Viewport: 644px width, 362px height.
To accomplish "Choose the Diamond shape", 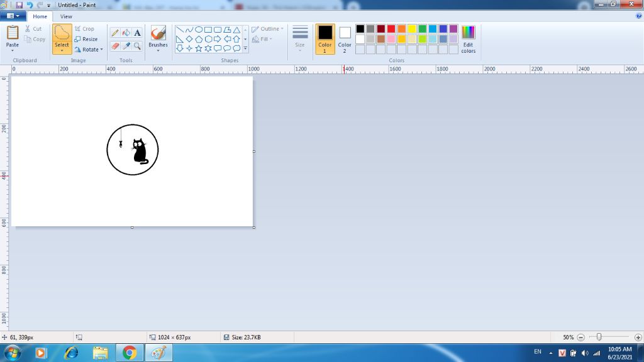I will tap(189, 39).
